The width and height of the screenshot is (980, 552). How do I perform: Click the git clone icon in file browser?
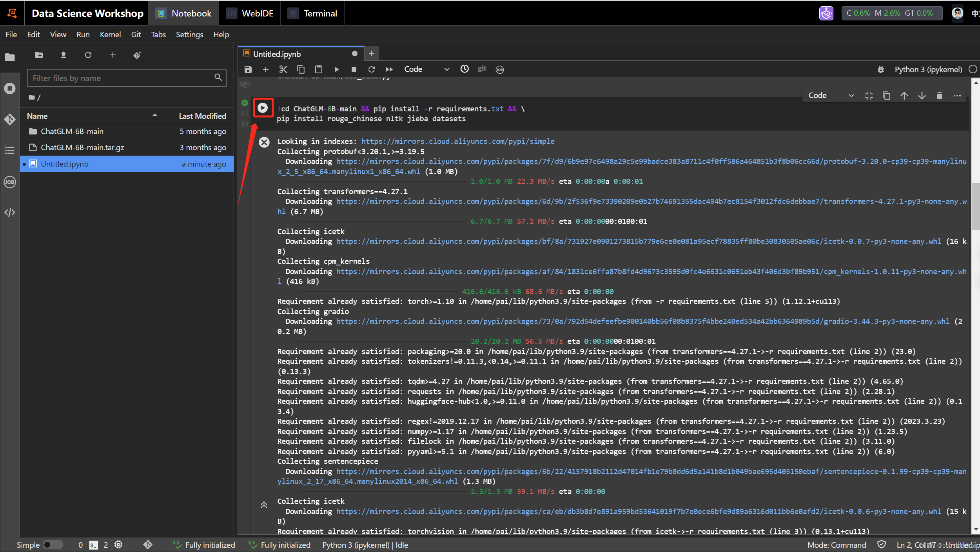[x=137, y=55]
